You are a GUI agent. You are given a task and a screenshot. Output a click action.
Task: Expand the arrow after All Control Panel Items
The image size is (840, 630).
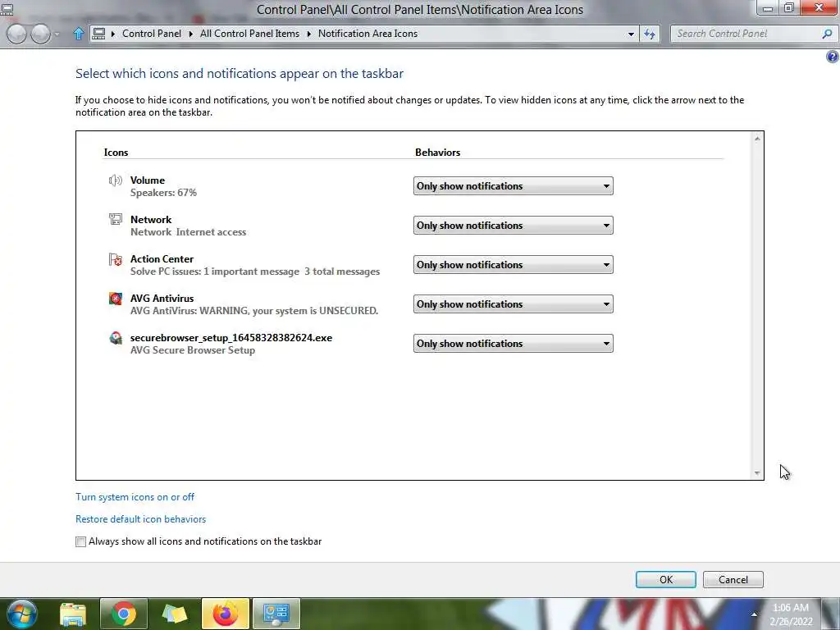[x=308, y=34]
